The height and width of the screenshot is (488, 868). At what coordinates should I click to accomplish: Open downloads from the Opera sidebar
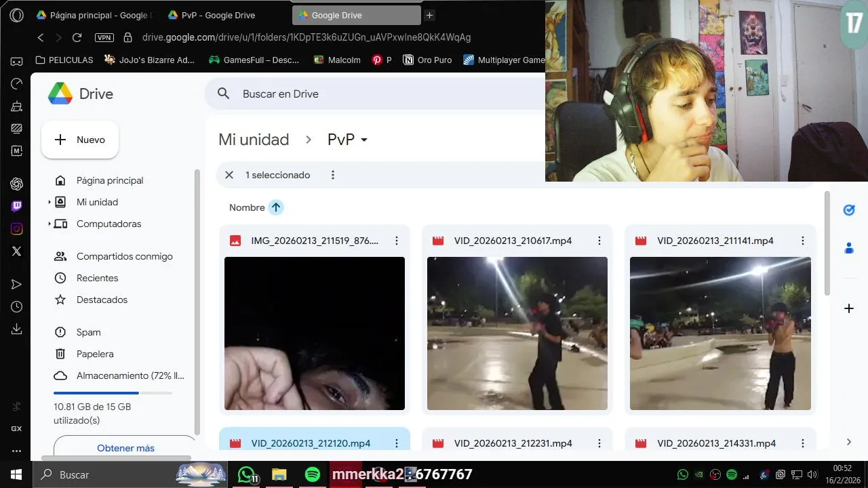pos(16,329)
